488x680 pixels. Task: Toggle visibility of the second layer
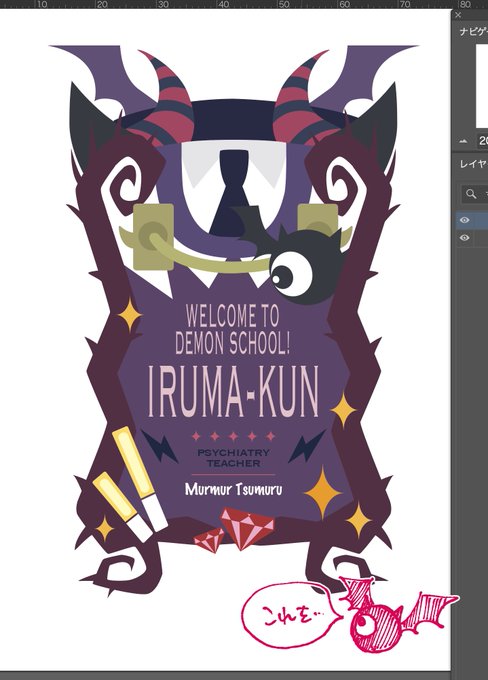(x=465, y=238)
